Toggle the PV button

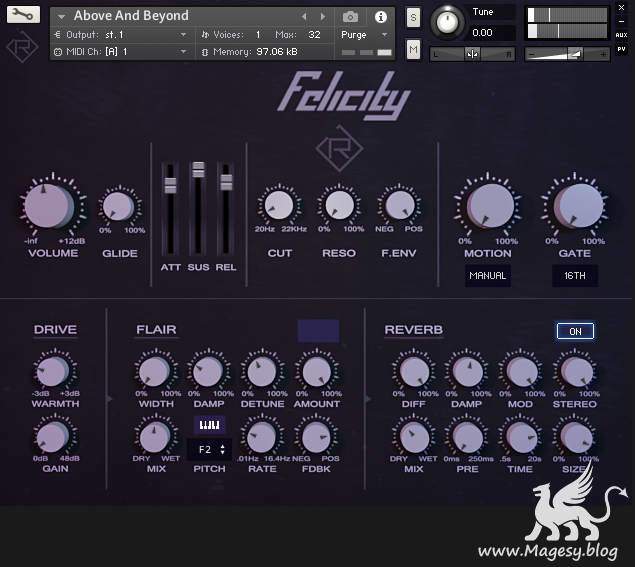click(x=621, y=49)
